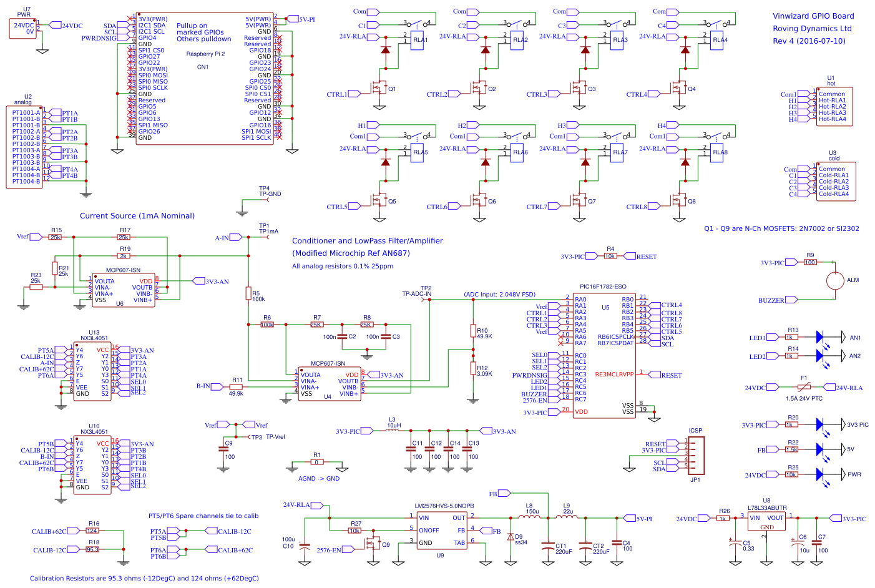875x588 pixels.
Task: Click the R1 zero-ohm resistor
Action: (317, 462)
